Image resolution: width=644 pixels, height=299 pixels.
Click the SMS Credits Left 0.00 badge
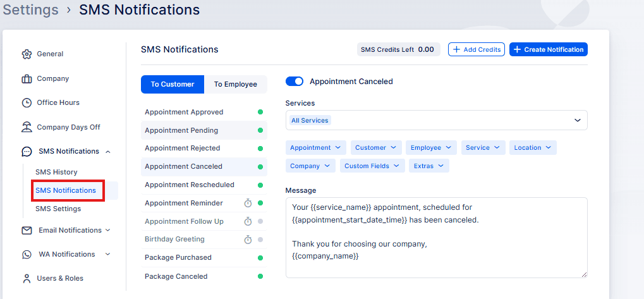398,49
